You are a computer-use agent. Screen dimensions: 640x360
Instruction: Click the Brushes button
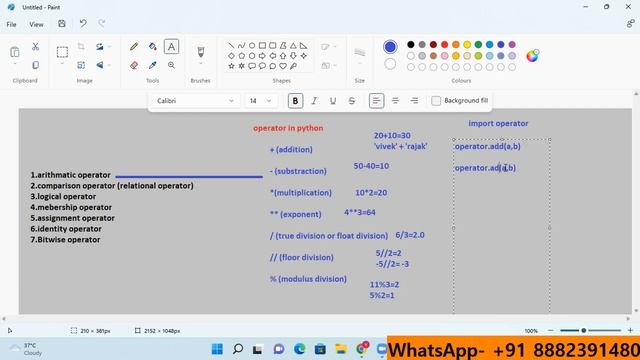200,51
